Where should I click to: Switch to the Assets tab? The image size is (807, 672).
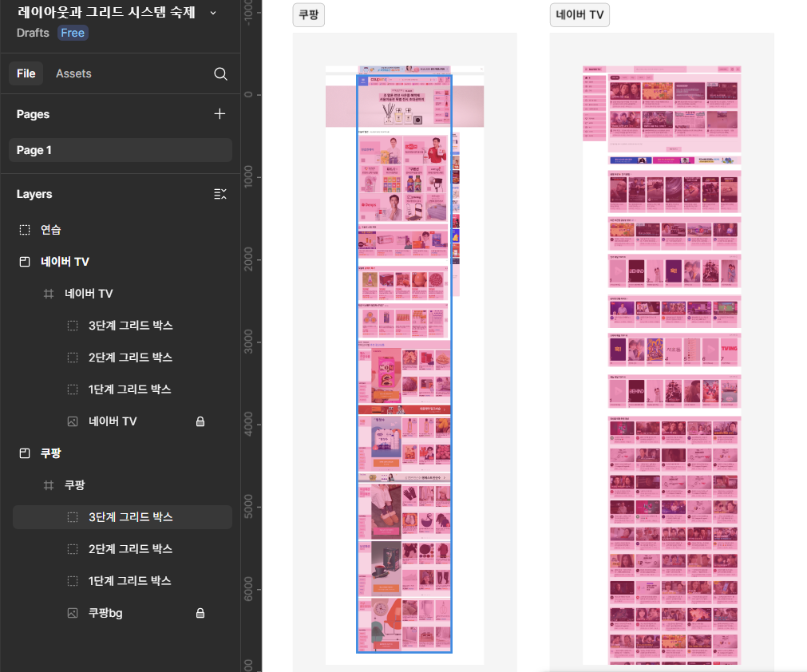pos(73,73)
